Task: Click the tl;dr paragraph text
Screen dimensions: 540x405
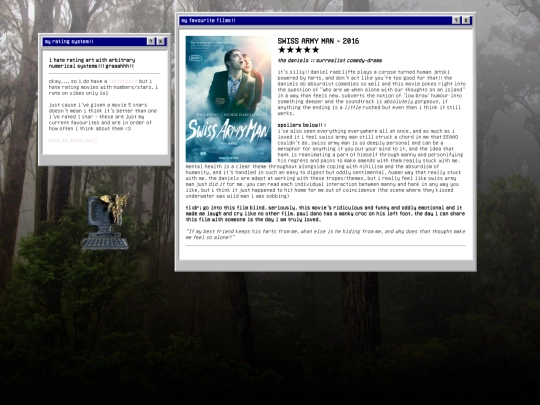Action: pos(325,214)
